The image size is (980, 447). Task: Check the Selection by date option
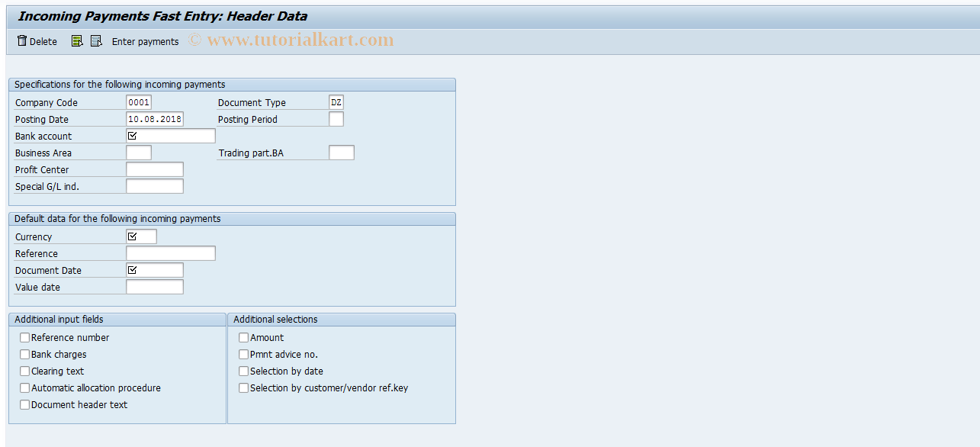[x=243, y=371]
